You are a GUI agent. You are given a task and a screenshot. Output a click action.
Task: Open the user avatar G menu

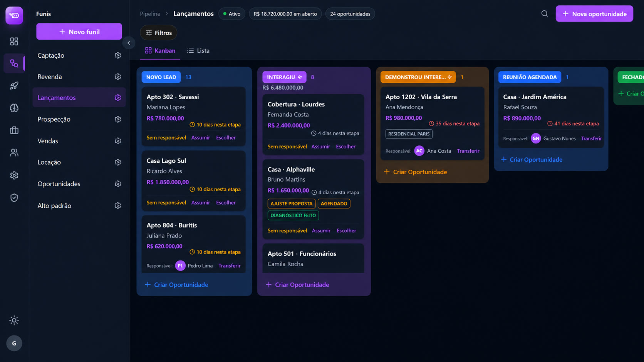point(14,343)
